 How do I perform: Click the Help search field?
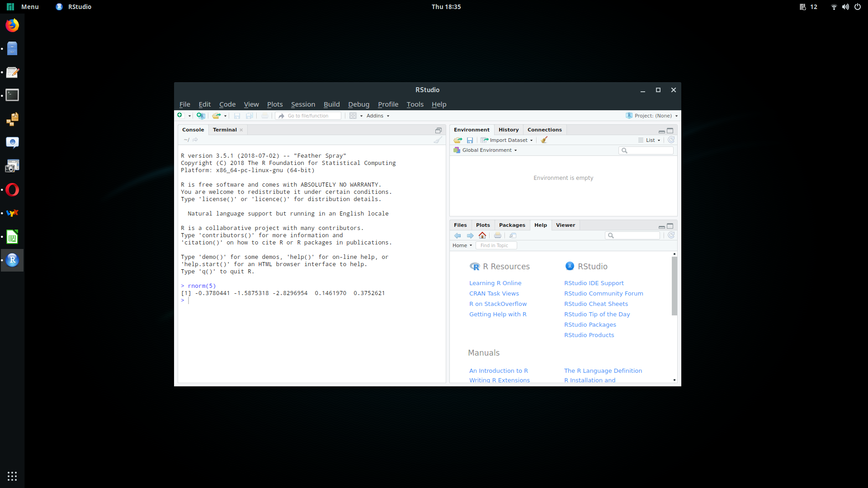pos(632,235)
